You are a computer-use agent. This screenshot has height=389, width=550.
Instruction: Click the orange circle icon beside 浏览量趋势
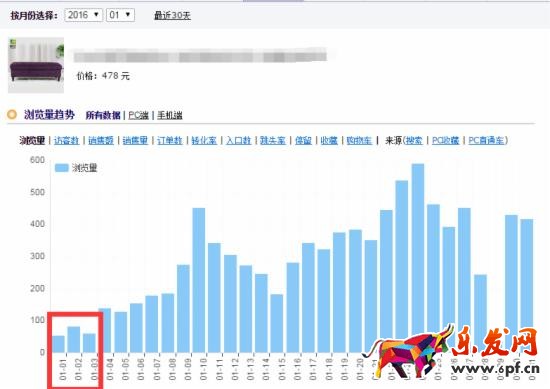click(12, 114)
